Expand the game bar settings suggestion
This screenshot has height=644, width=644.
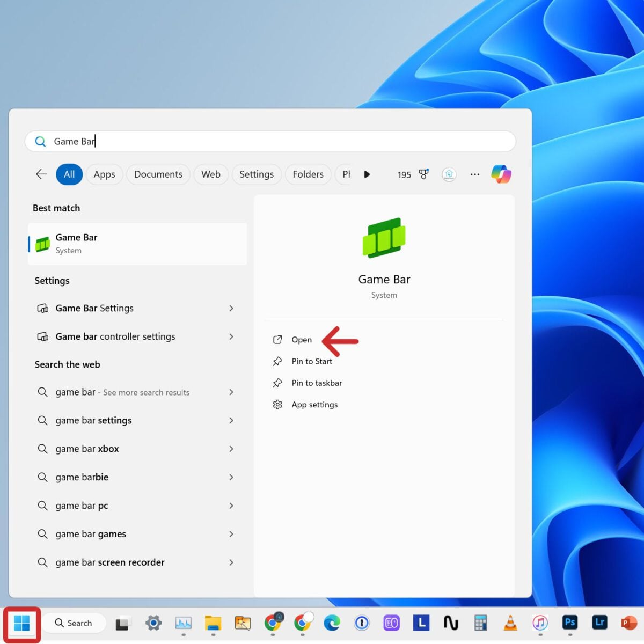click(x=231, y=420)
